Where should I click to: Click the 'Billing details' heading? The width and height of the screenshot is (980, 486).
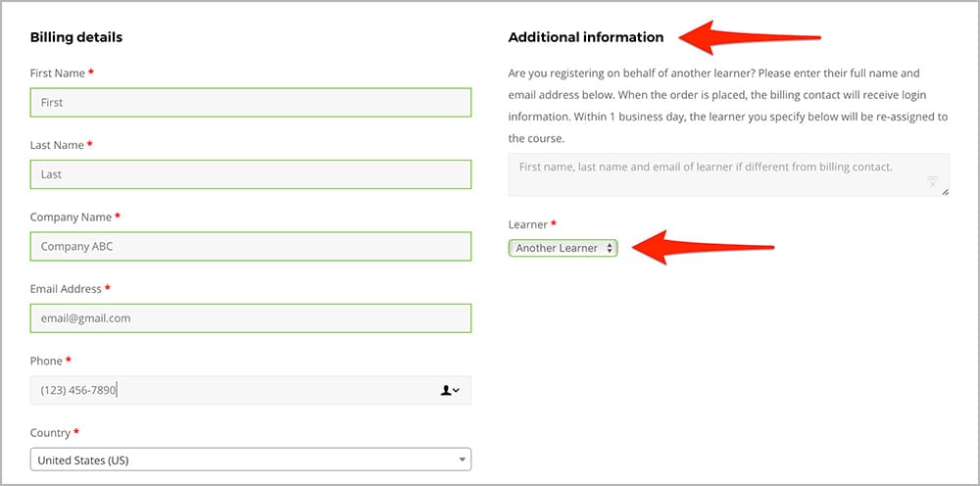click(x=76, y=37)
